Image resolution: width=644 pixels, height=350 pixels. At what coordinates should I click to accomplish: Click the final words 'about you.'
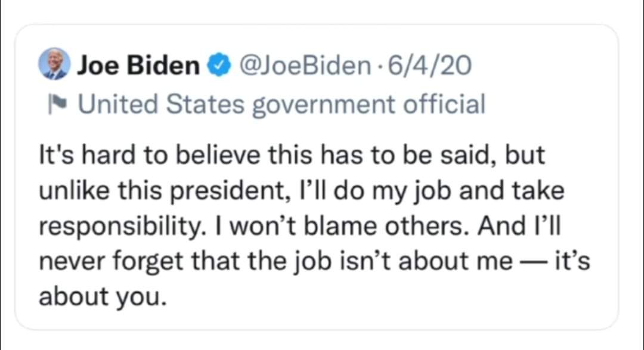click(103, 296)
